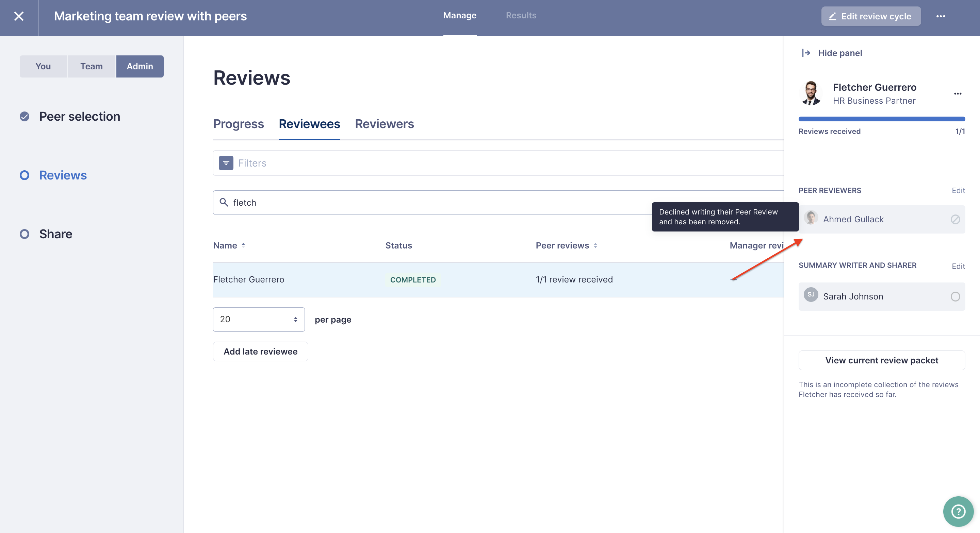Screen dimensions: 980x533
Task: Open the Results section
Action: [x=521, y=15]
